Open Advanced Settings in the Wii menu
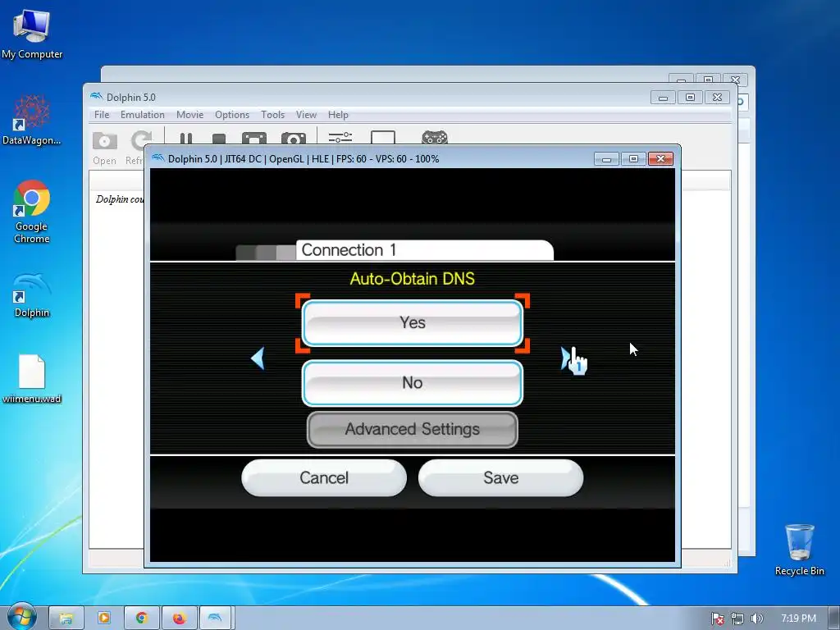 point(412,429)
